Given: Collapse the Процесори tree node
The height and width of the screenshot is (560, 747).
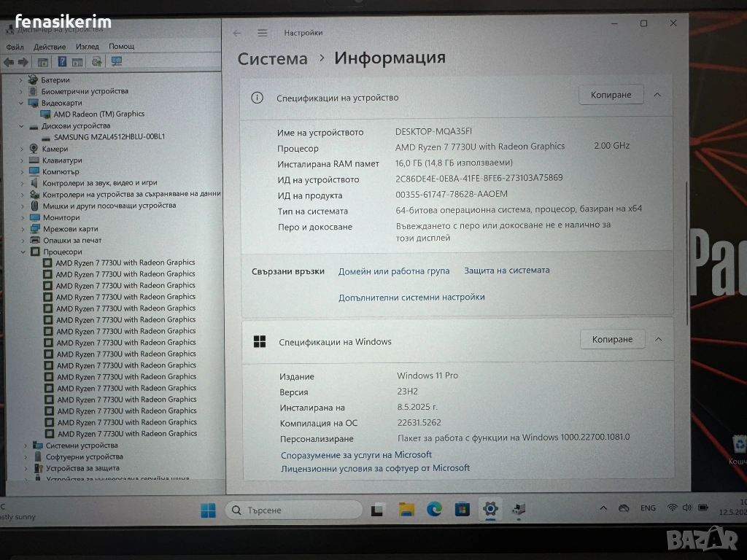Looking at the screenshot, I should coord(23,252).
